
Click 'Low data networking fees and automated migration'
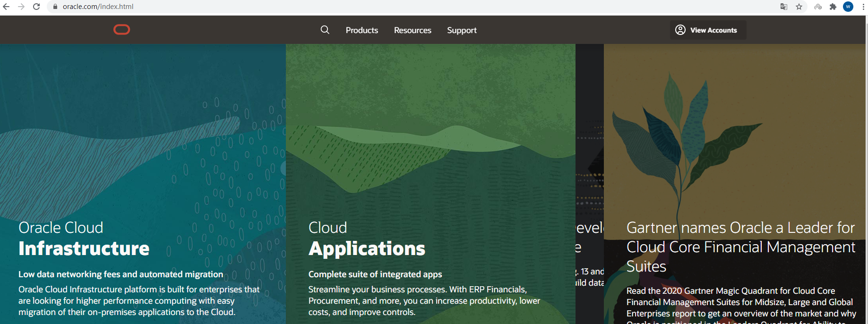coord(120,274)
